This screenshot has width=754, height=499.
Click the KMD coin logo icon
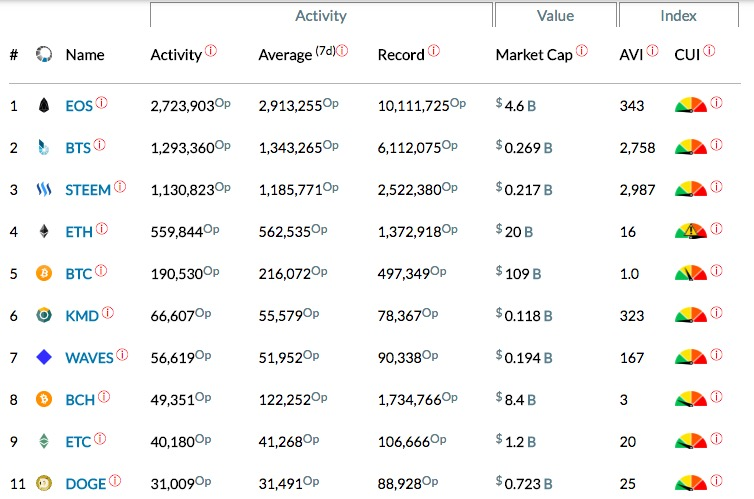(44, 315)
